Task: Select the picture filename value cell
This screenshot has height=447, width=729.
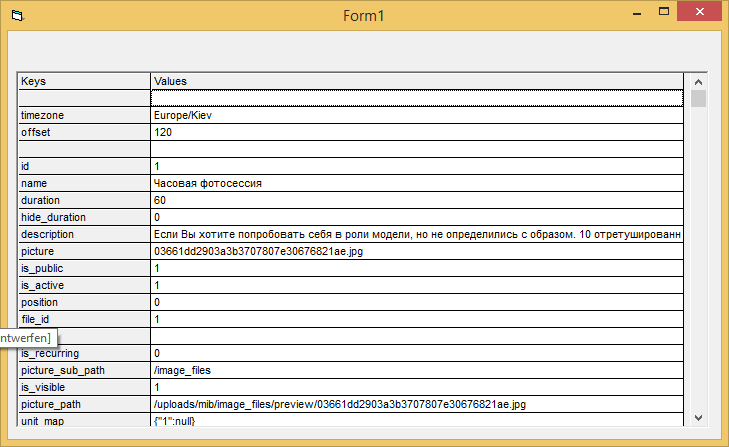Action: click(416, 251)
